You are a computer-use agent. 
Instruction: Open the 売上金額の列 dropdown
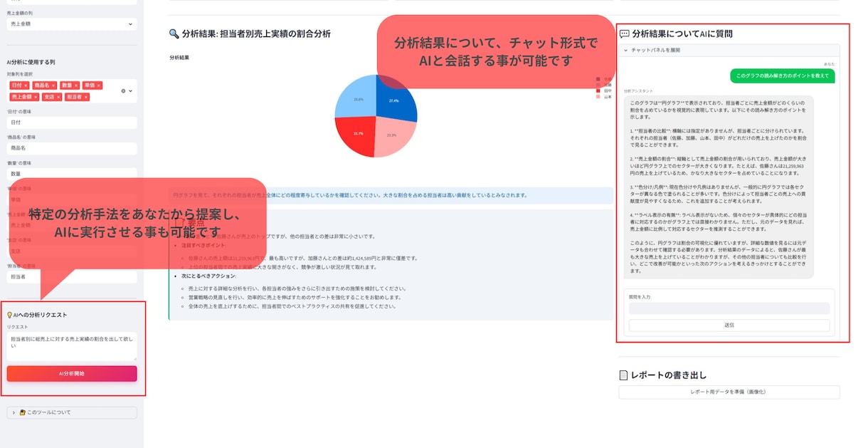pyautogui.click(x=72, y=24)
